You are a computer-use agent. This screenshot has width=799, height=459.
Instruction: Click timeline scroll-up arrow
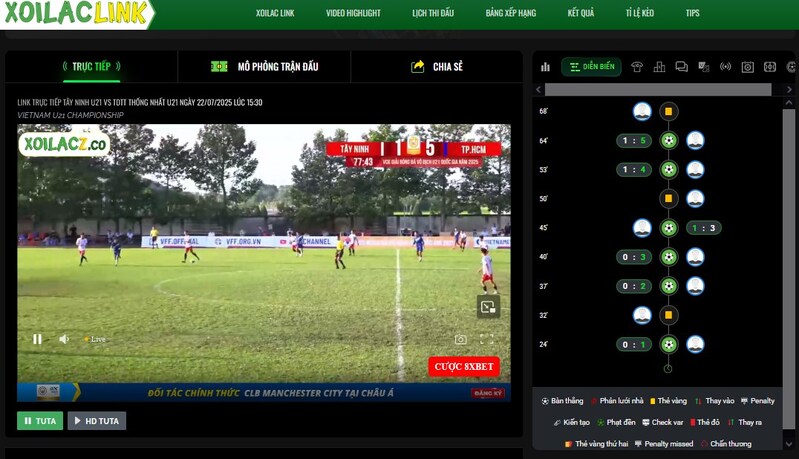(789, 102)
